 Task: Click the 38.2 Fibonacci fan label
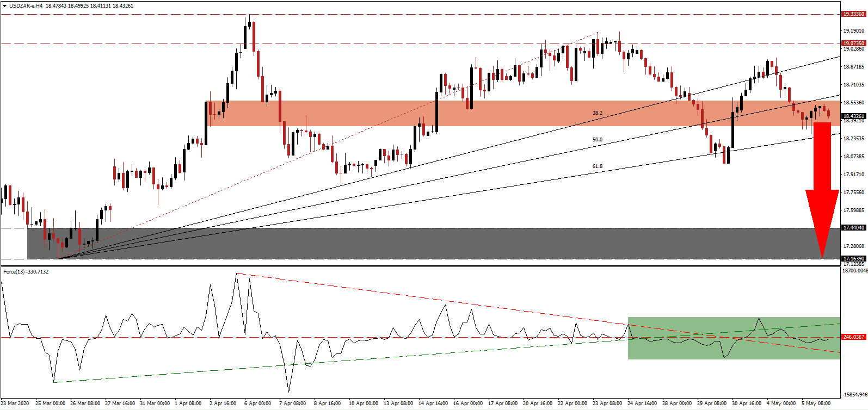tap(598, 113)
